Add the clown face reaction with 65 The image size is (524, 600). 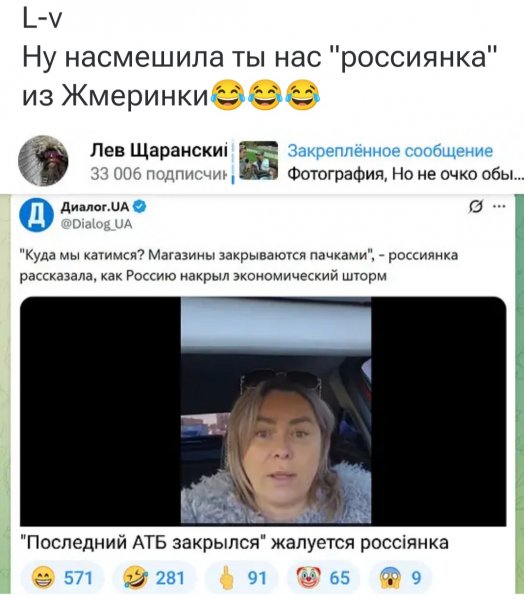(x=323, y=577)
